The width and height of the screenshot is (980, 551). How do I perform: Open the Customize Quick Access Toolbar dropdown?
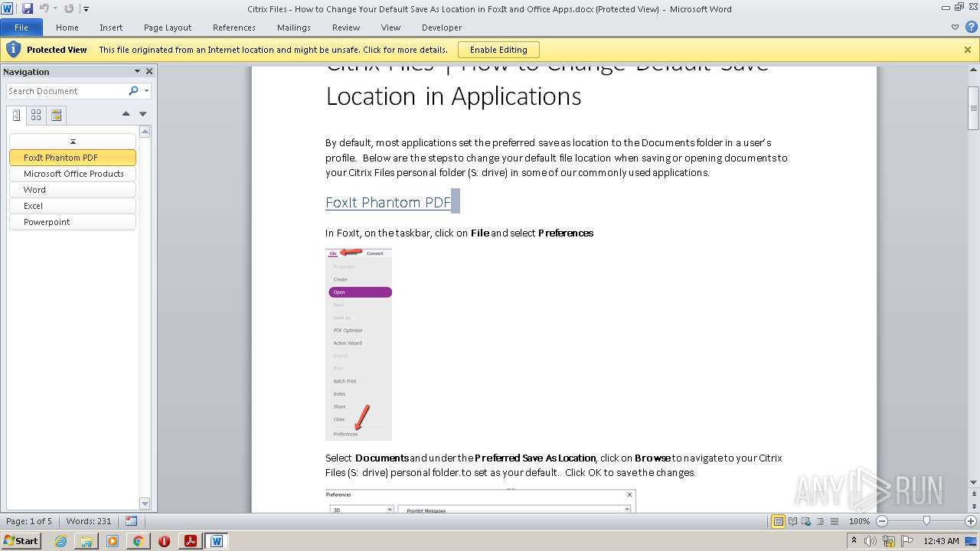(86, 9)
